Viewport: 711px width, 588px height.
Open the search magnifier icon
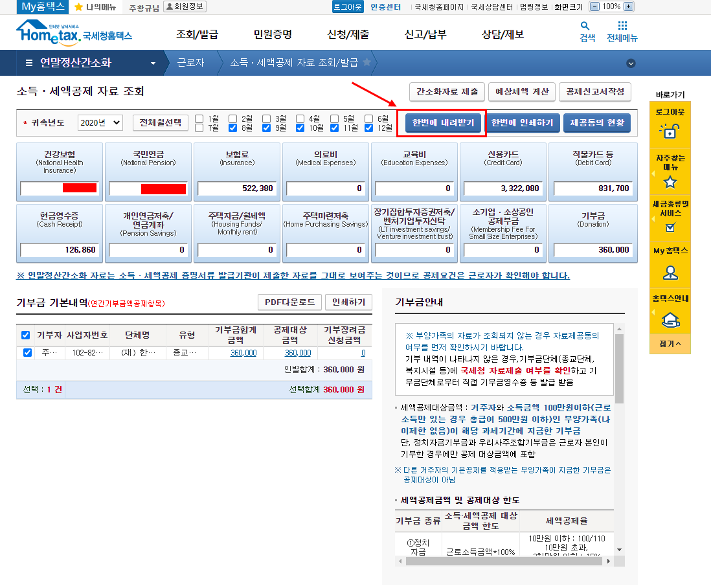tap(585, 26)
